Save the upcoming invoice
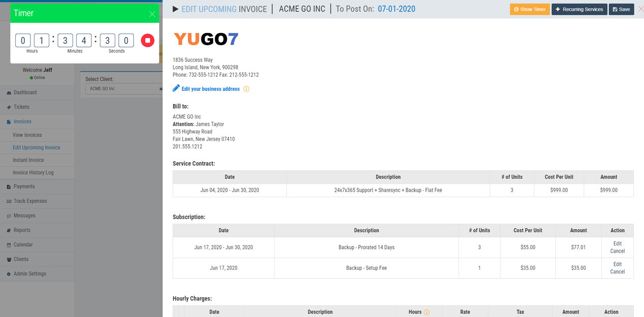The height and width of the screenshot is (317, 644). [x=621, y=9]
